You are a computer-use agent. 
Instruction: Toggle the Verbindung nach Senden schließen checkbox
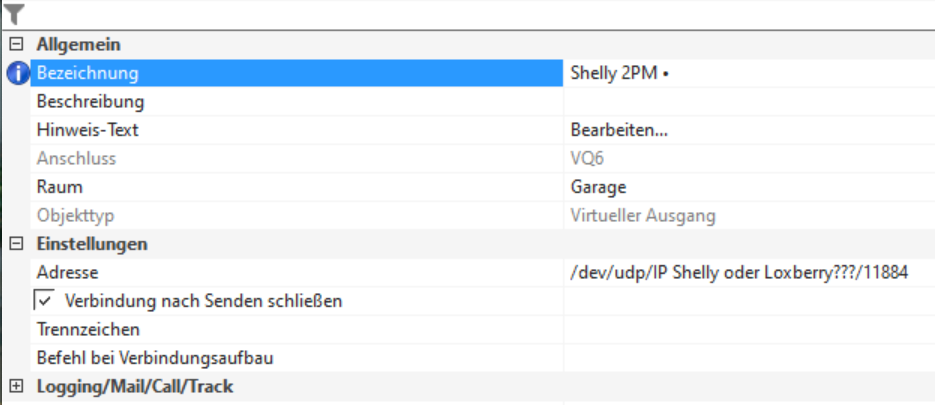tap(44, 300)
